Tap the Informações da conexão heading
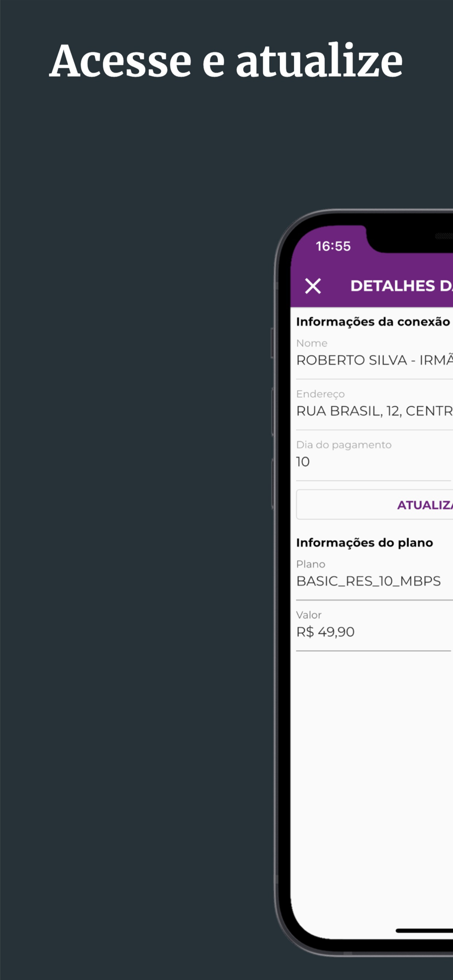453x980 pixels. [x=373, y=321]
